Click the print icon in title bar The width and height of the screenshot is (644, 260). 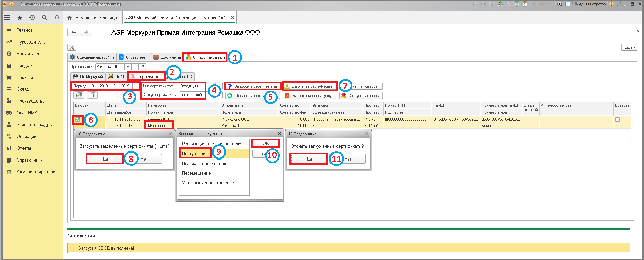[483, 4]
